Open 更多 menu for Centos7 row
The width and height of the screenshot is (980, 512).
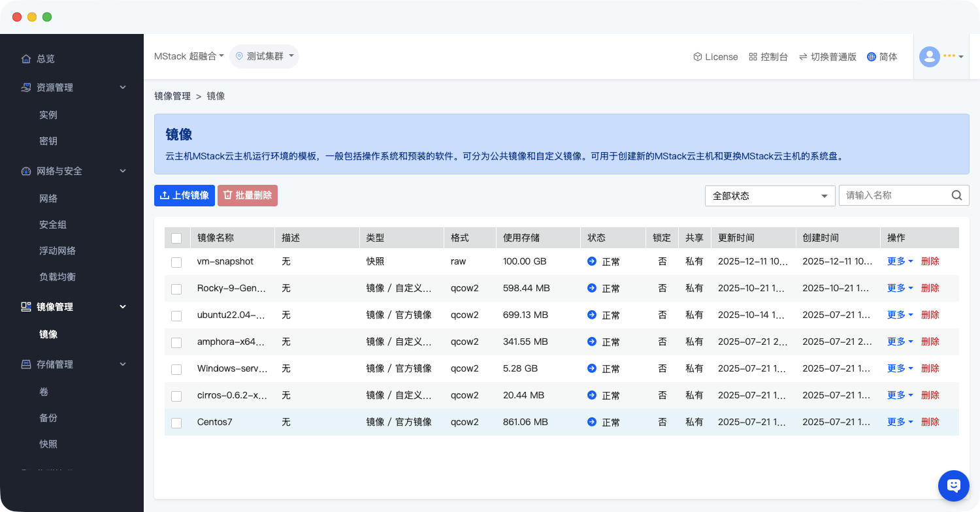pos(900,422)
